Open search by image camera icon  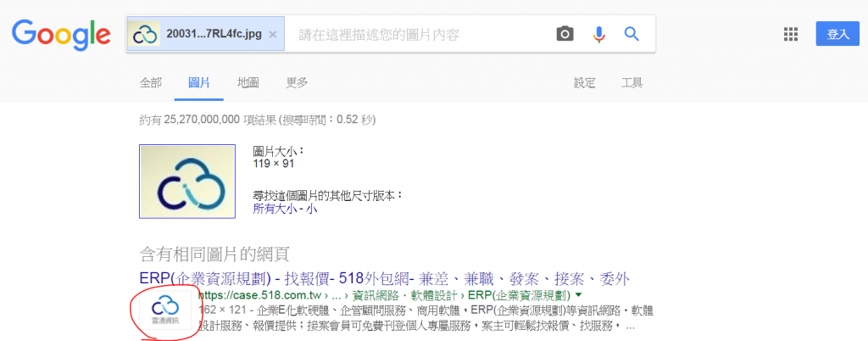coord(565,34)
